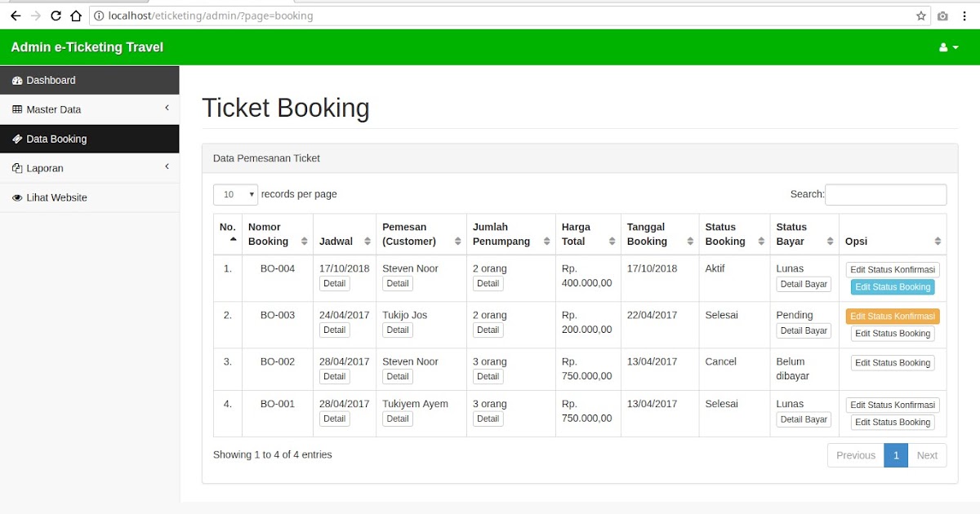Select the tag icon next to Data Booking
The width and height of the screenshot is (980, 514).
pyautogui.click(x=17, y=139)
